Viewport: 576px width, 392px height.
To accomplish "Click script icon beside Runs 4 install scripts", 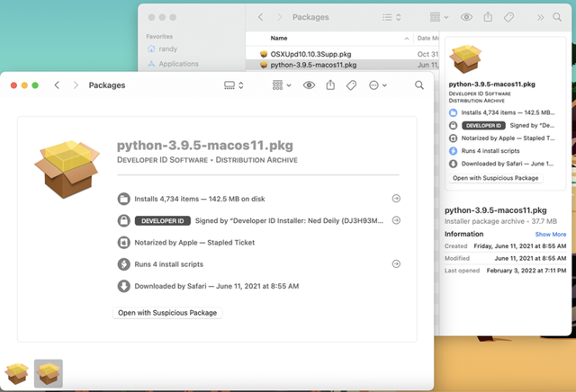I will click(x=124, y=264).
